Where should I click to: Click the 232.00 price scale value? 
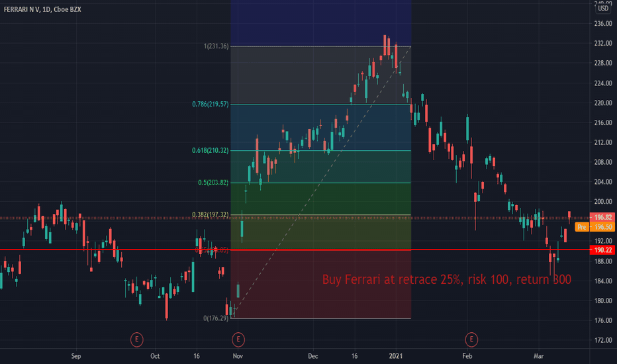pyautogui.click(x=603, y=43)
